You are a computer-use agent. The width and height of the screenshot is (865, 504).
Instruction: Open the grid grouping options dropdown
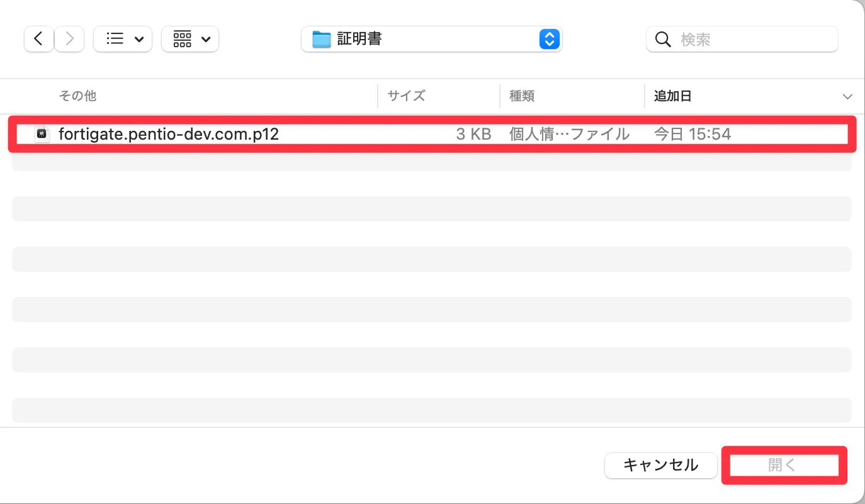(x=190, y=39)
